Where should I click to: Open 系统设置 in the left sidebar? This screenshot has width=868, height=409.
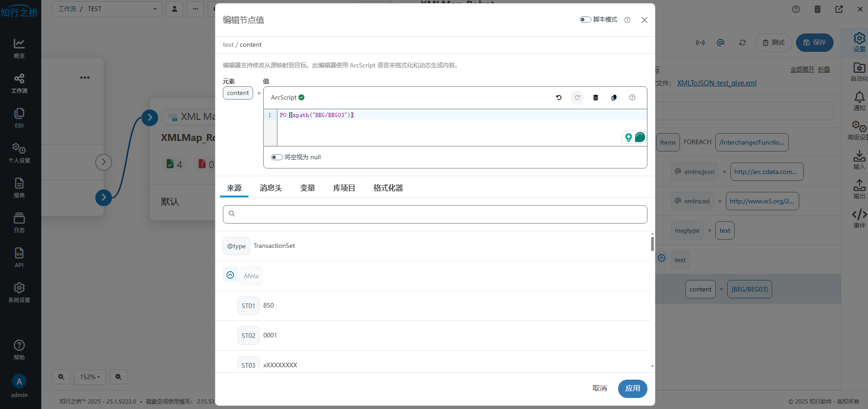tap(19, 292)
